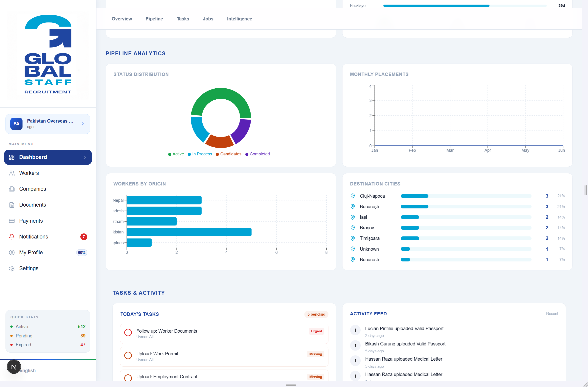Check off the Upload: Work Permit task

(128, 355)
